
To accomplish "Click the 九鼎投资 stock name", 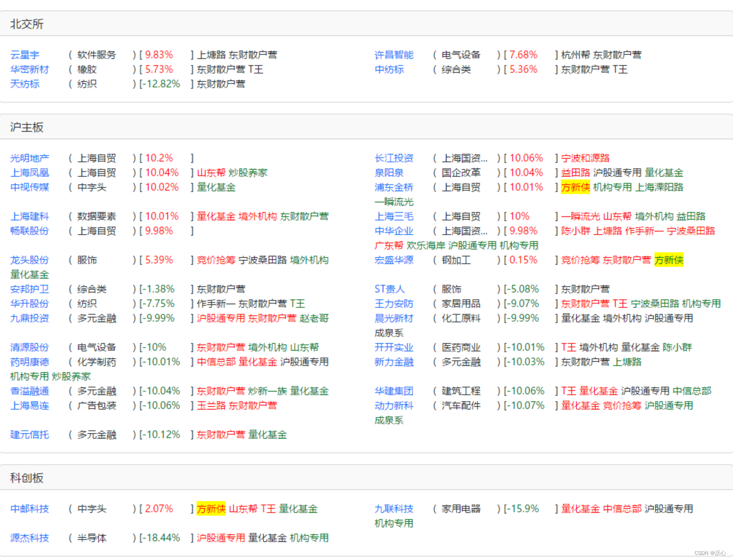I will click(30, 318).
